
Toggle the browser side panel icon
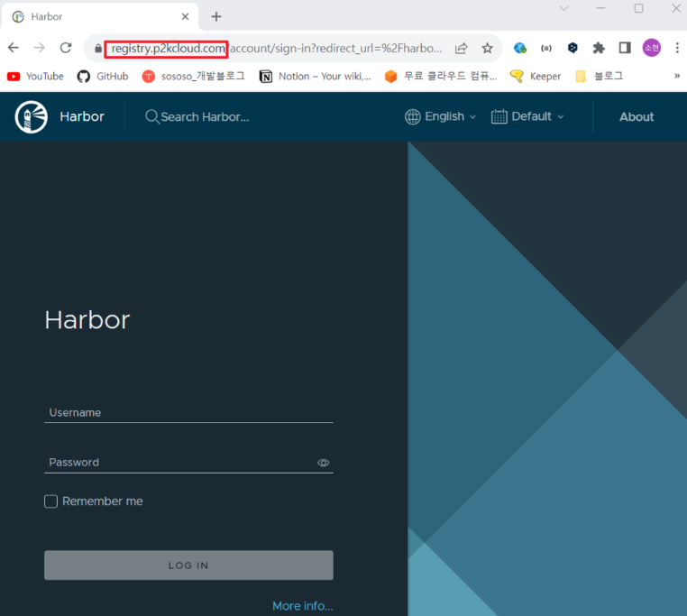click(x=625, y=48)
